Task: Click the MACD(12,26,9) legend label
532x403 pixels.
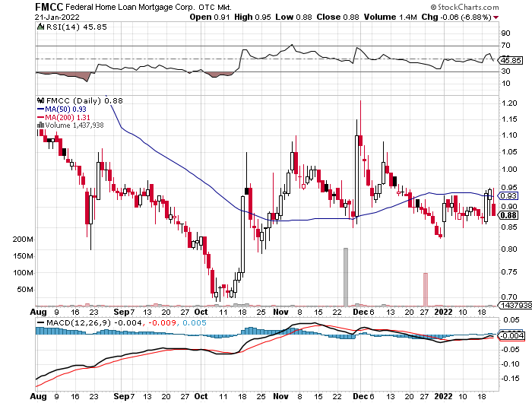Action: 79,322
